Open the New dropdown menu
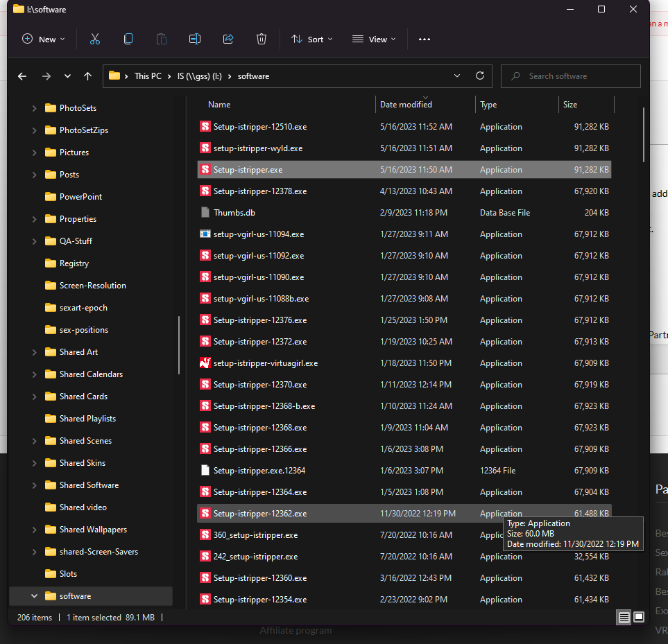668x644 pixels. pyautogui.click(x=44, y=39)
